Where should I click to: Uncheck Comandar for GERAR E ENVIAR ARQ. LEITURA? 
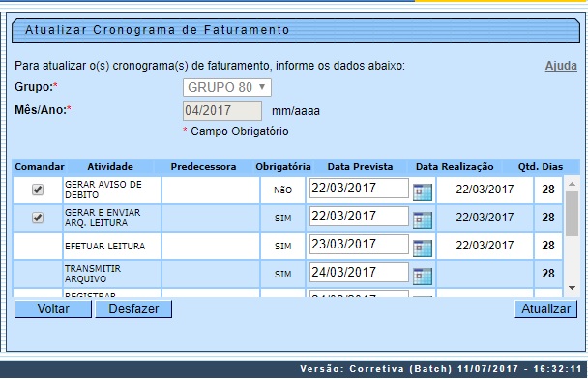point(37,218)
